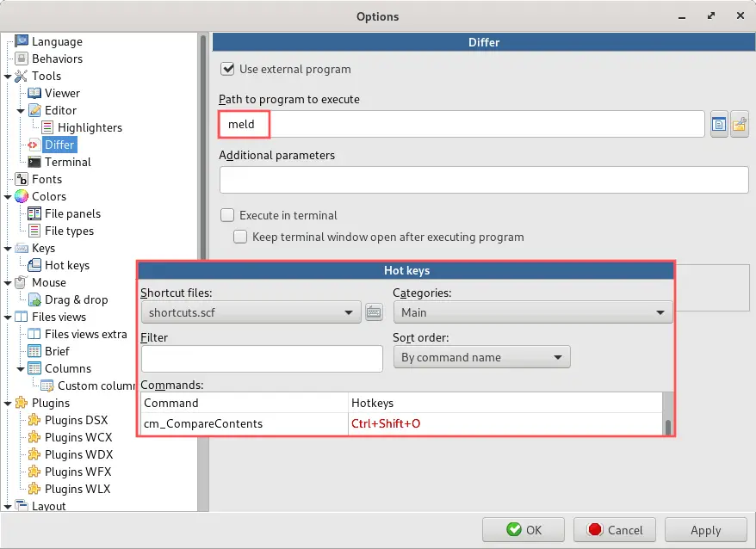Click the Behaviors icon in tree
Image resolution: width=756 pixels, height=549 pixels.
[x=22, y=59]
